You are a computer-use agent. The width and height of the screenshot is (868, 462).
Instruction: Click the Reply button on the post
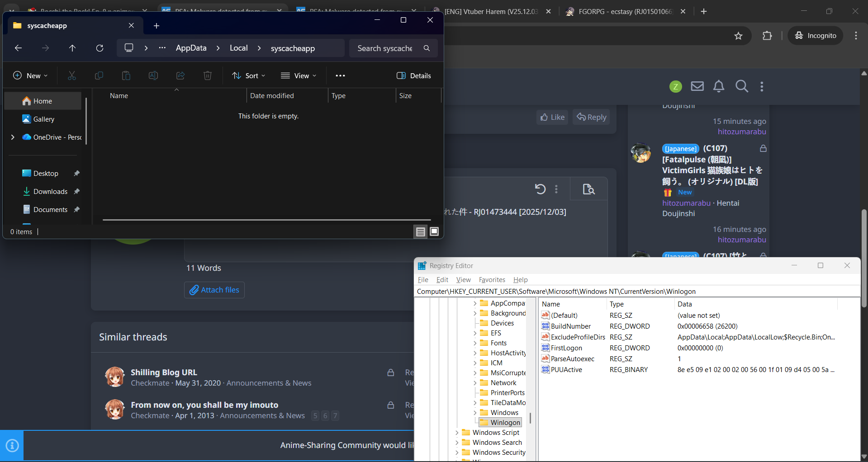[591, 117]
